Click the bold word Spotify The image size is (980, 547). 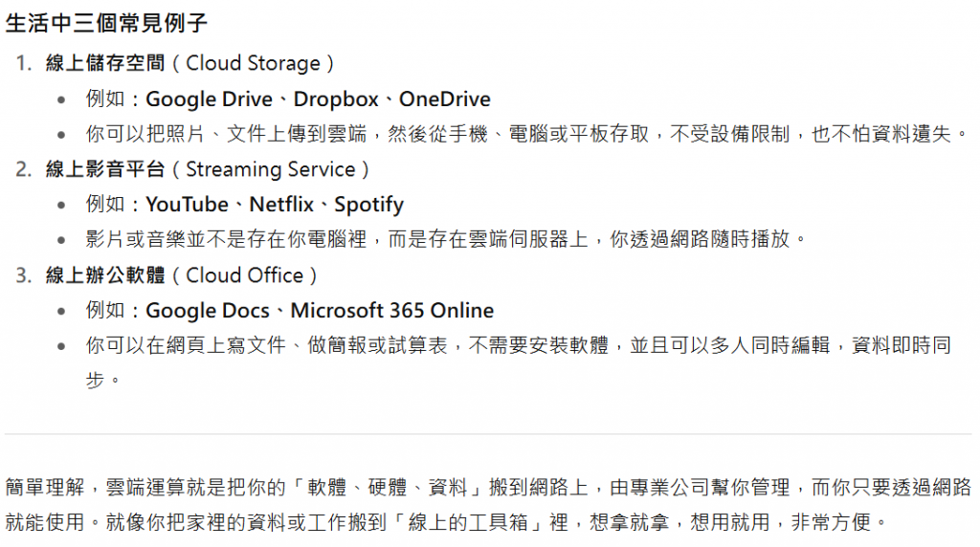pos(368,205)
